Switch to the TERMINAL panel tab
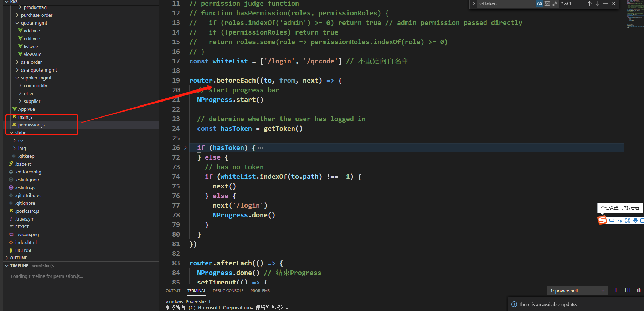This screenshot has height=311, width=644. tap(197, 291)
